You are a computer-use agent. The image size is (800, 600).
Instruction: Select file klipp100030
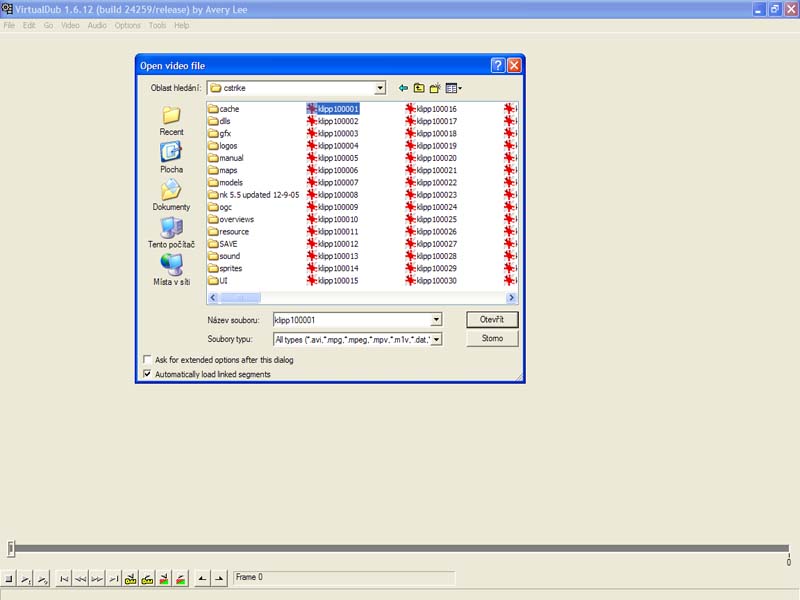tap(431, 280)
